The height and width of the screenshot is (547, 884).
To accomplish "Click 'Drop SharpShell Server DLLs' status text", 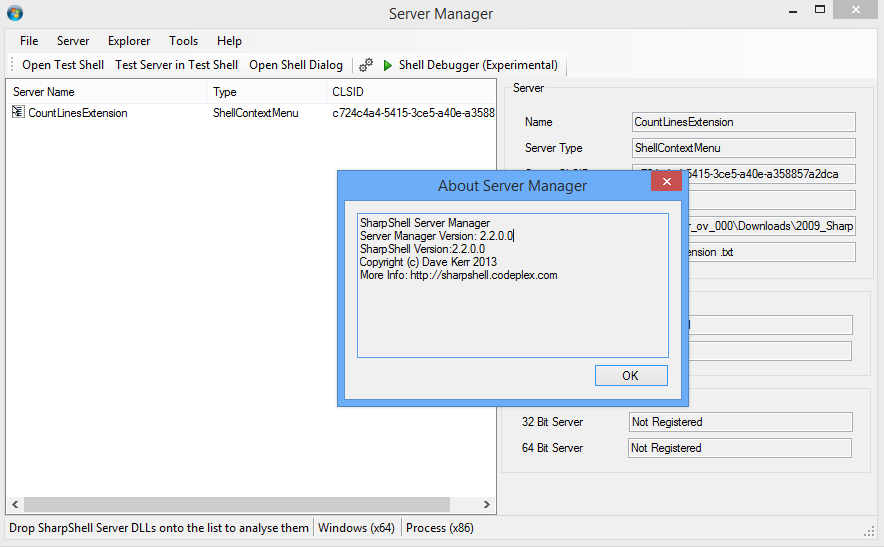I will click(x=159, y=528).
